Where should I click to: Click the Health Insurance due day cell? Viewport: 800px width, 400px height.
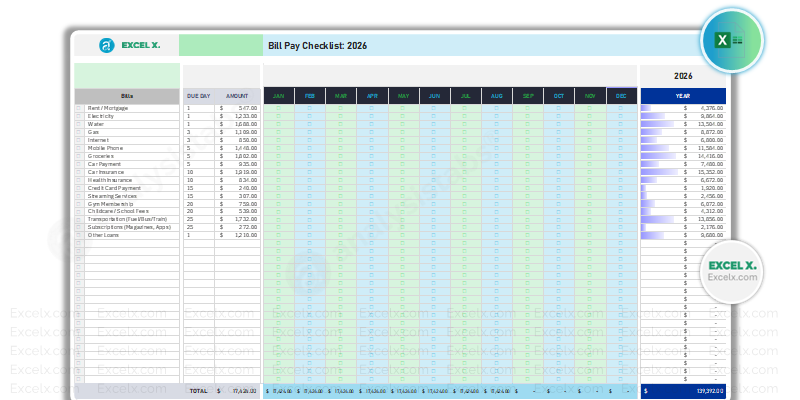click(x=198, y=180)
